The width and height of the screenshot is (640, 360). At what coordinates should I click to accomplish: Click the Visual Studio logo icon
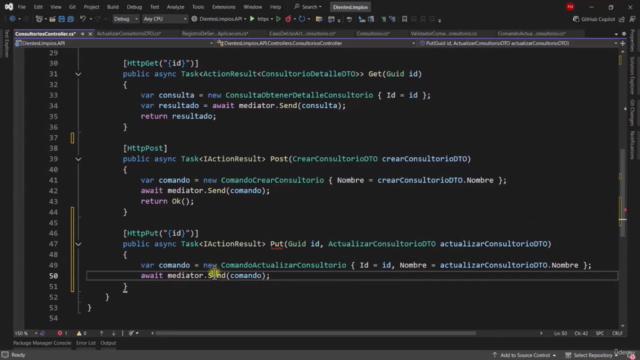9,7
